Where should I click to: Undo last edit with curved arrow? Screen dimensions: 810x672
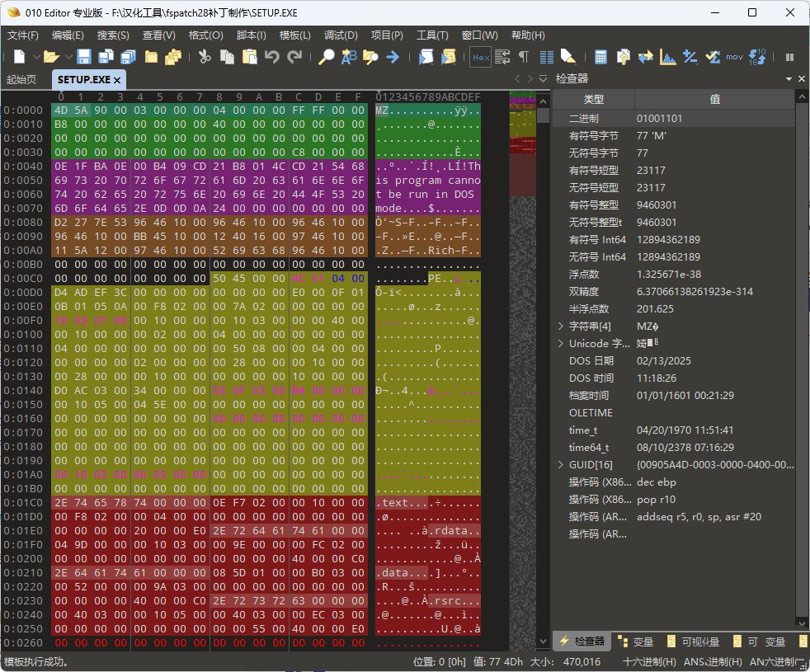(271, 56)
